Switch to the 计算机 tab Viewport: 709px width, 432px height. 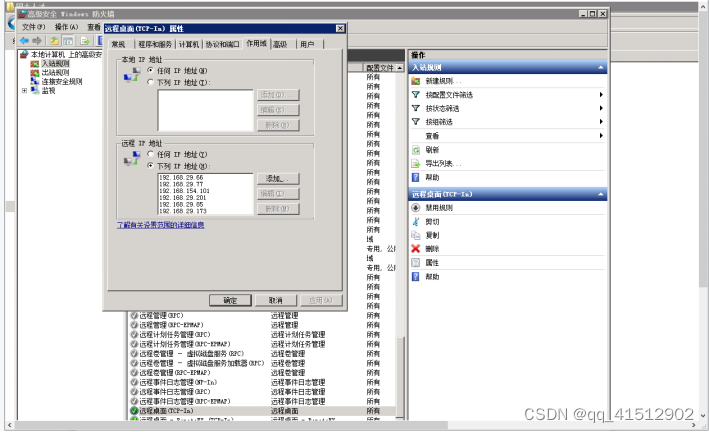pos(189,44)
